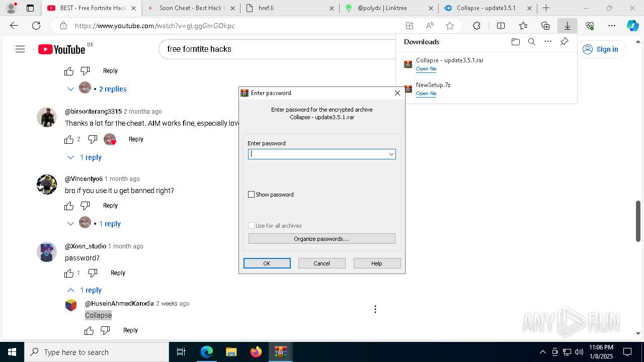Open a new browser tab
The height and width of the screenshot is (362, 644).
546,8
